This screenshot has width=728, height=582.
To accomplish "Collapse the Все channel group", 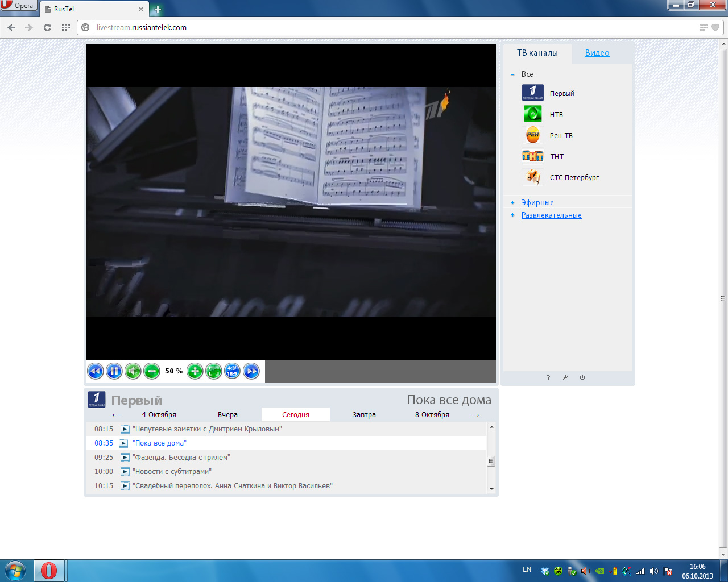I will (x=512, y=74).
